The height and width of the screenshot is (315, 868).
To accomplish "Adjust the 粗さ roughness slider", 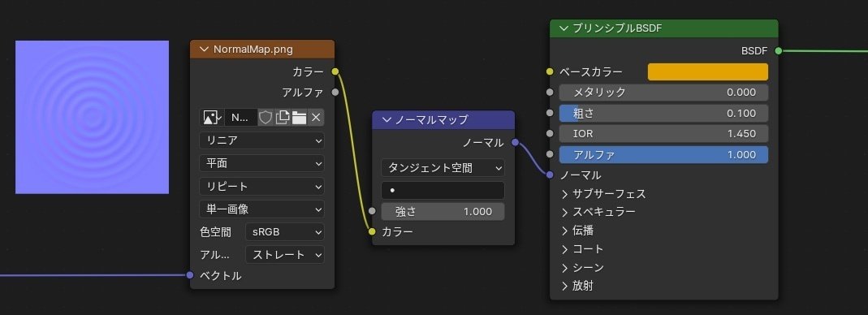I will click(663, 114).
